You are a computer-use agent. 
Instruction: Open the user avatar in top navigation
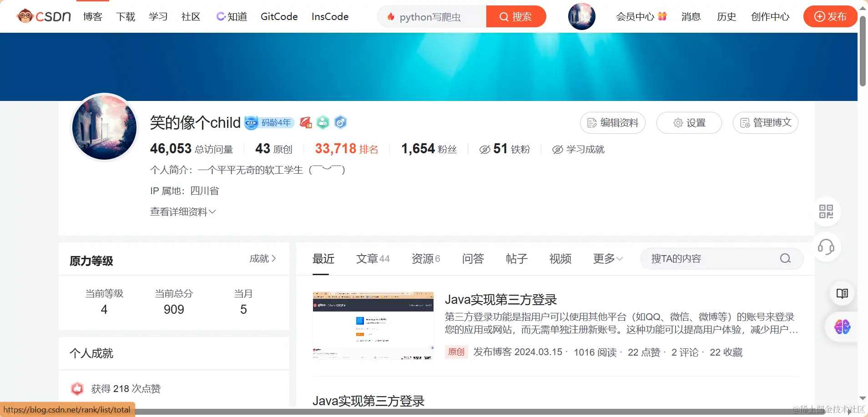[581, 16]
